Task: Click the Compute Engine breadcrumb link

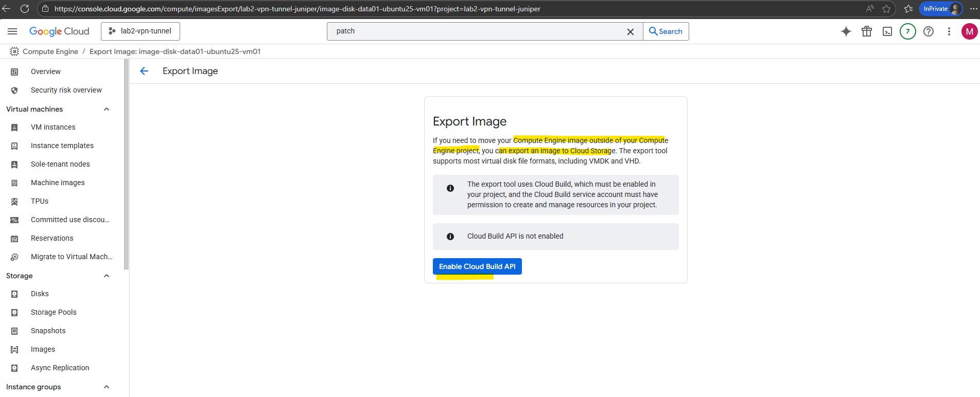Action: click(x=50, y=51)
